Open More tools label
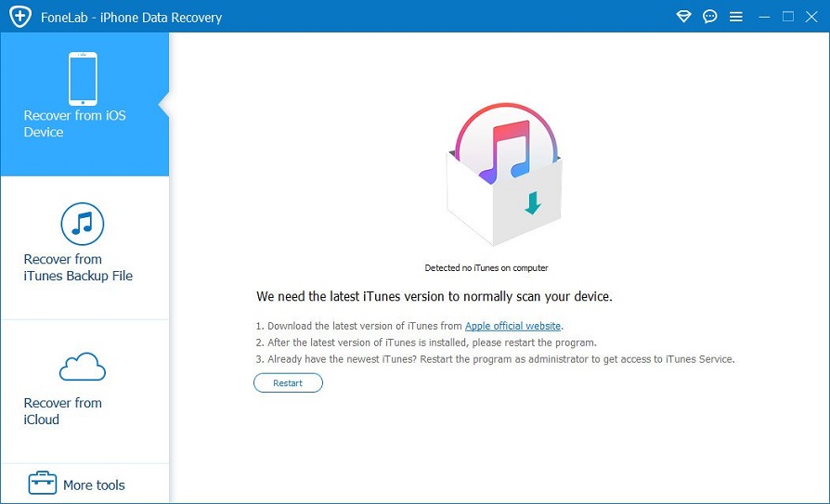This screenshot has width=830, height=504. pyautogui.click(x=94, y=485)
